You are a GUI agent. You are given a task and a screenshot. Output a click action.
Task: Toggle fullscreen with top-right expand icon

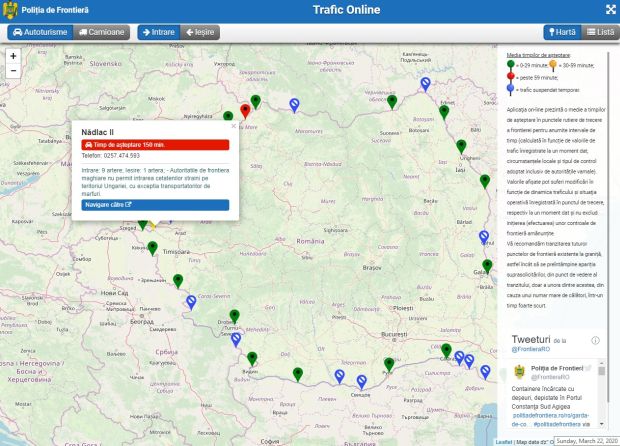pos(610,10)
